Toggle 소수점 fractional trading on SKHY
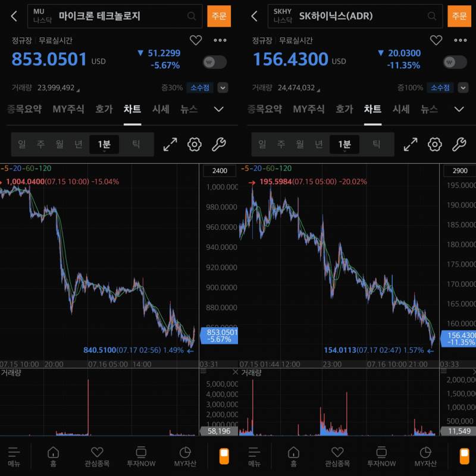The width and height of the screenshot is (476, 476). point(440,87)
